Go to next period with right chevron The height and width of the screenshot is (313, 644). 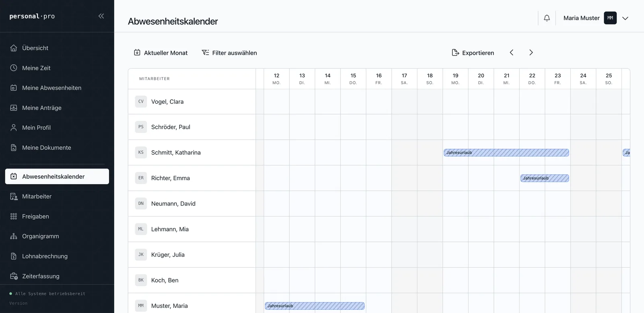(531, 52)
